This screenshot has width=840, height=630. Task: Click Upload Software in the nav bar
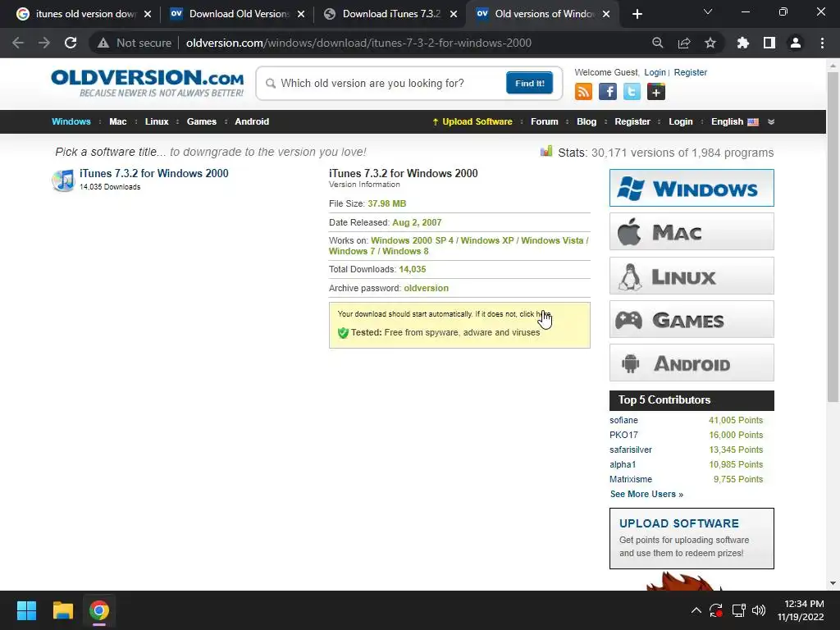[x=472, y=121]
